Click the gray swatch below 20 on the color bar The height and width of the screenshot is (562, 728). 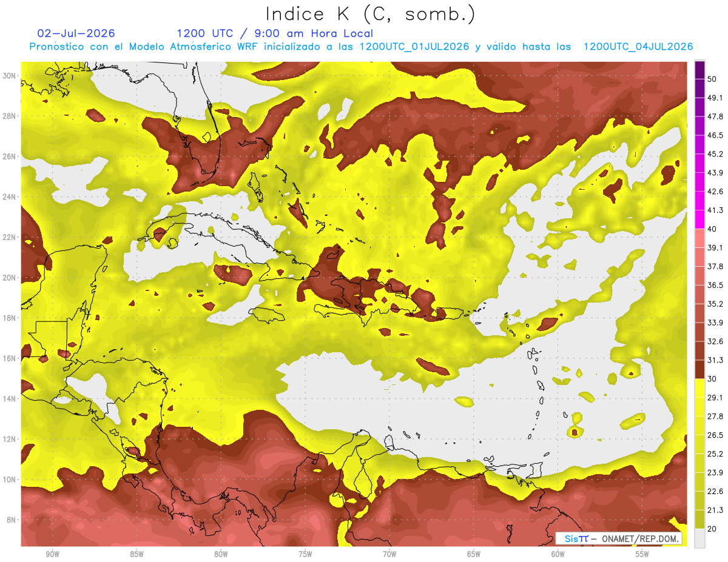point(700,538)
